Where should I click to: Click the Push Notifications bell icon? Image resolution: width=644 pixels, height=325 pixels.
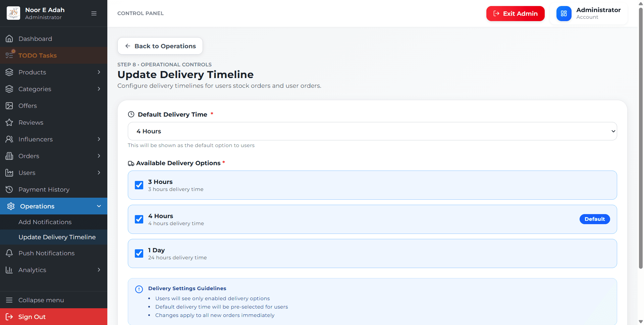pyautogui.click(x=9, y=253)
